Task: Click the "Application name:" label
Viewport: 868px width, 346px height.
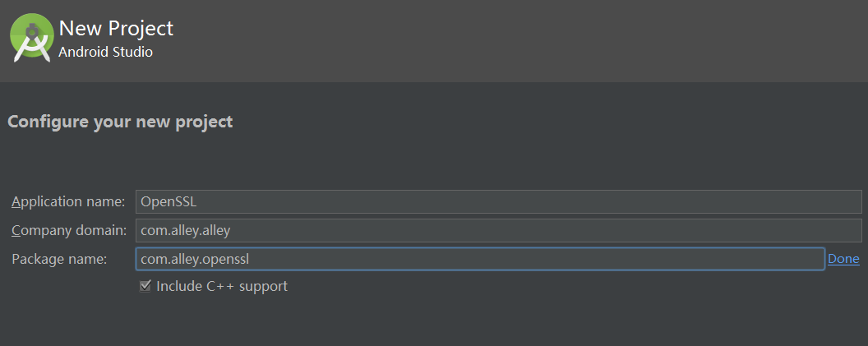Action: click(x=69, y=202)
